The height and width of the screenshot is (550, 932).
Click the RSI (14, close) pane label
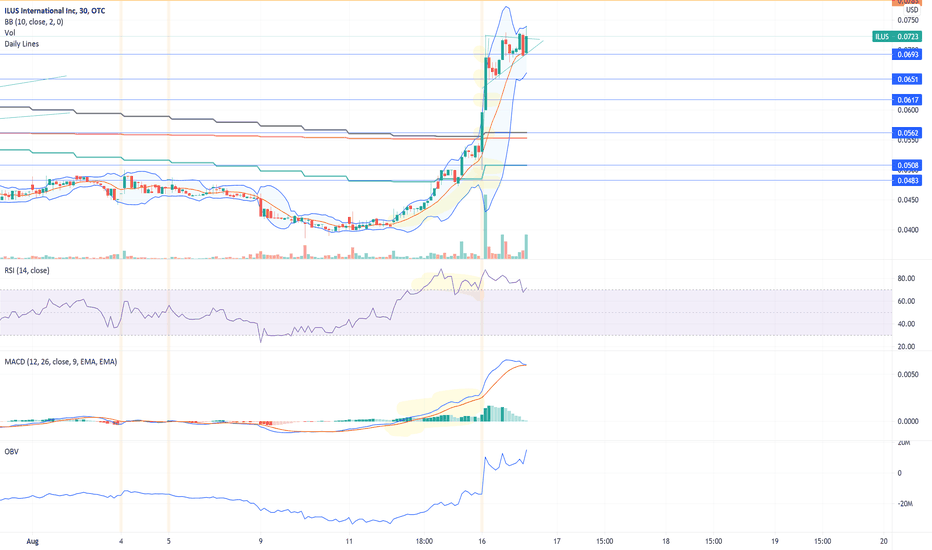point(27,271)
